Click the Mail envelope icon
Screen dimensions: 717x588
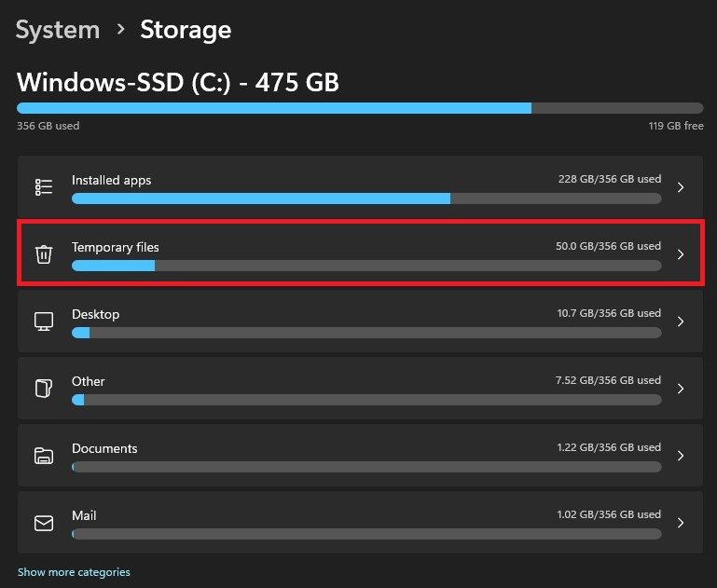tap(44, 523)
